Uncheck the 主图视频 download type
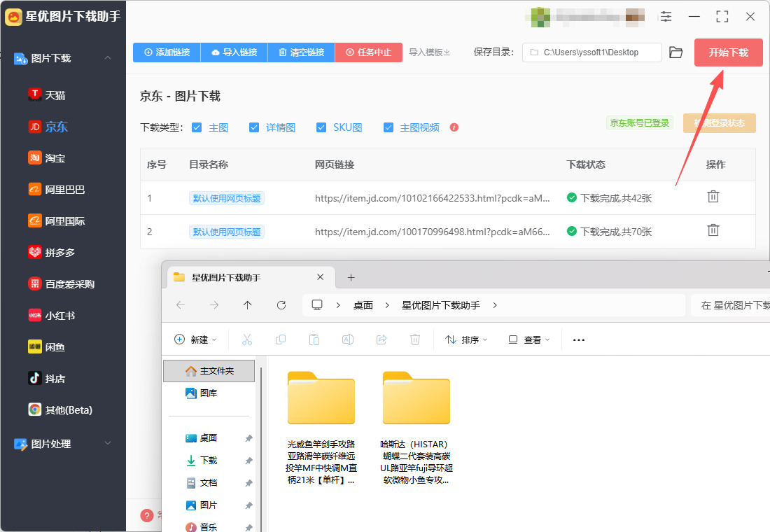 coord(388,127)
